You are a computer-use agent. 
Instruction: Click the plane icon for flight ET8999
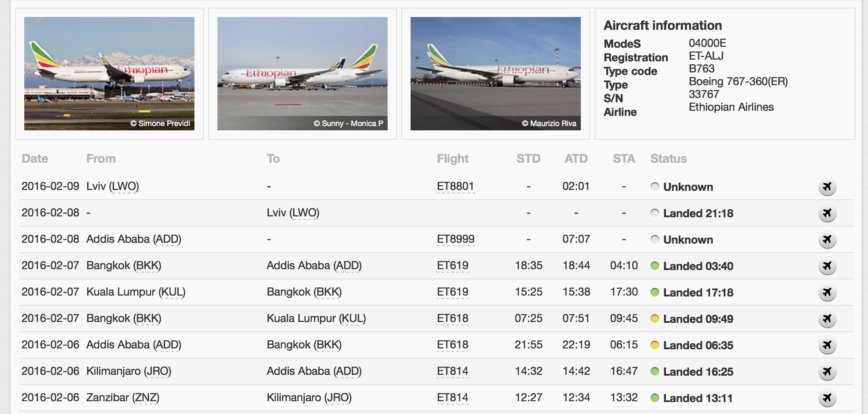pos(827,239)
